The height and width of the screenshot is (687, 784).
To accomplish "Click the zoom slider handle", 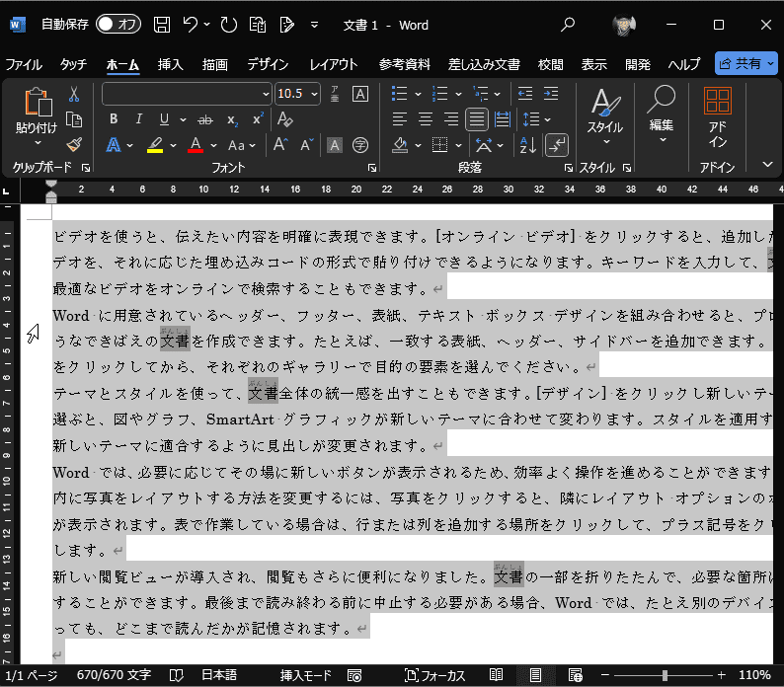I will click(x=665, y=675).
